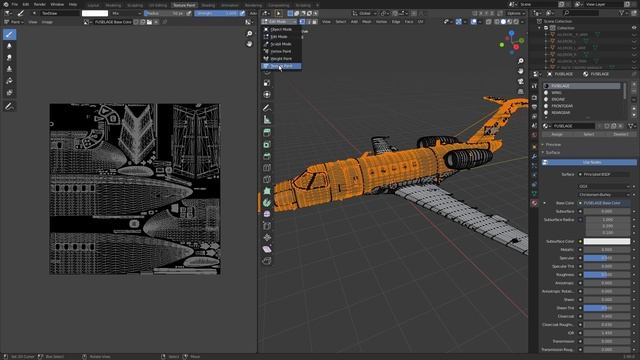The height and width of the screenshot is (360, 640).
Task: Toggle Collection visibility eye in outliner
Action: coord(634,28)
